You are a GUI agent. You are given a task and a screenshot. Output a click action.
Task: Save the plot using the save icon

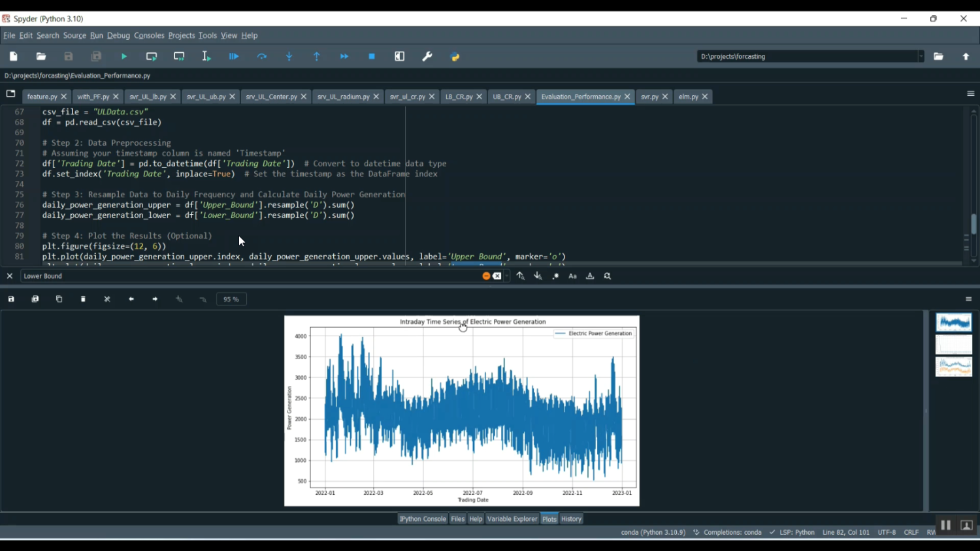tap(11, 299)
